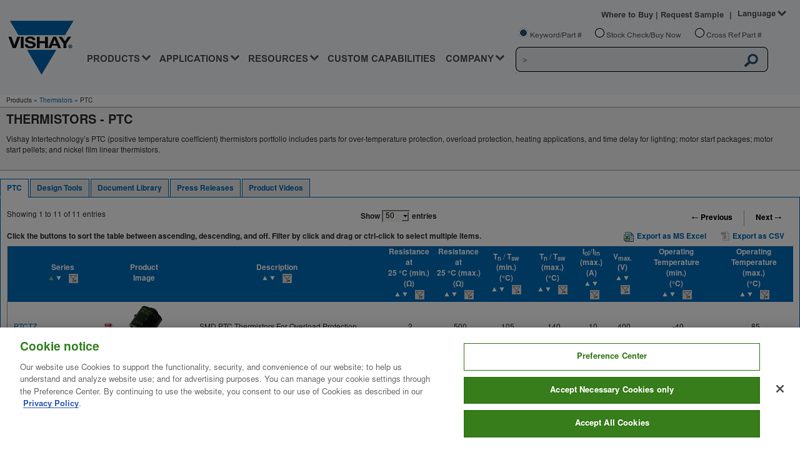Select the Cross Ref Part # option
This screenshot has height=450, width=800.
pos(699,33)
